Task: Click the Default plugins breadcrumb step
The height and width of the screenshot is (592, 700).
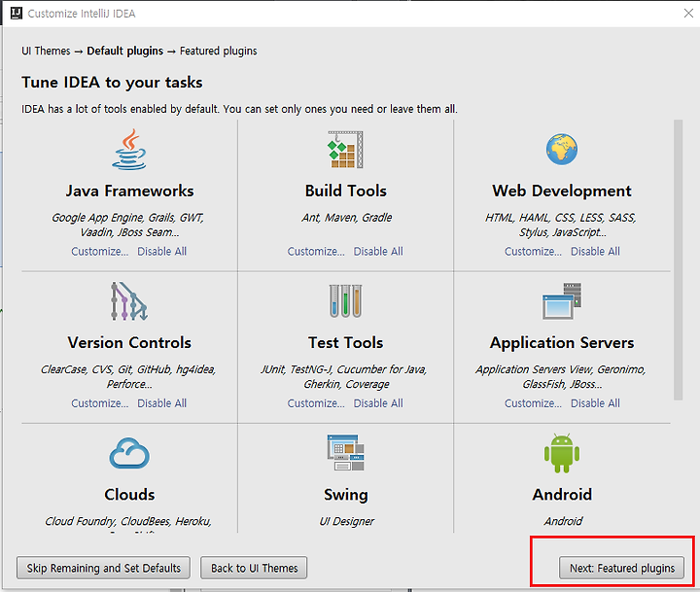Action: click(x=125, y=51)
